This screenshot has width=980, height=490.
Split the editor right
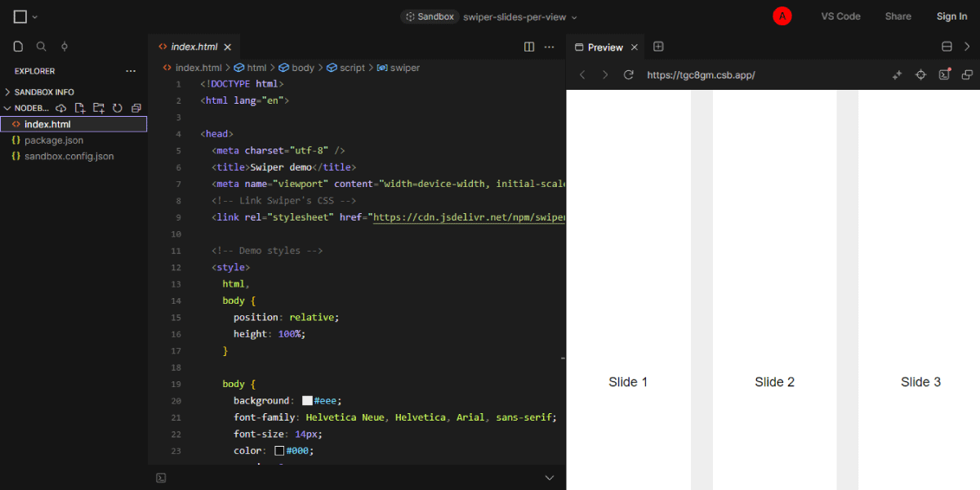529,47
